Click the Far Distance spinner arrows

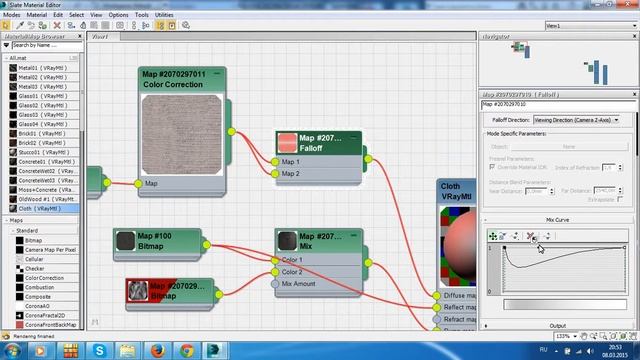620,191
